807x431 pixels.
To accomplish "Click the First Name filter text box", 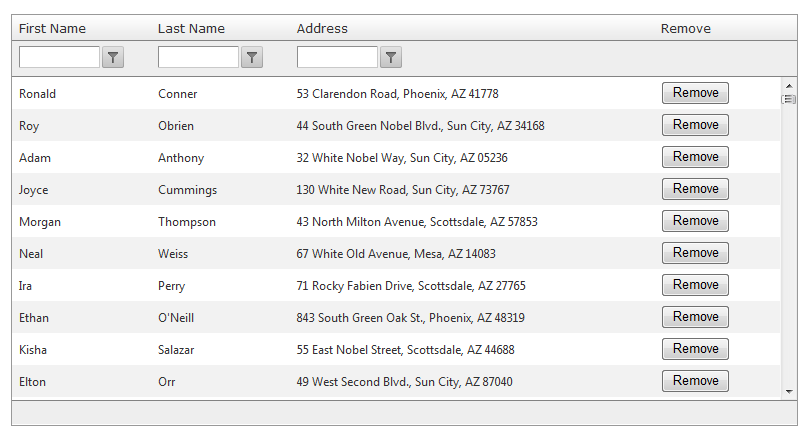I will (59, 58).
